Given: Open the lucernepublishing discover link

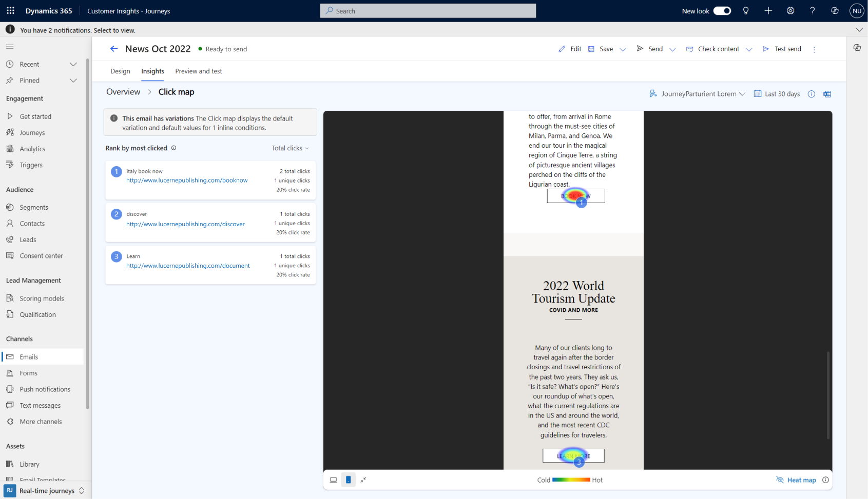Looking at the screenshot, I should coord(185,224).
